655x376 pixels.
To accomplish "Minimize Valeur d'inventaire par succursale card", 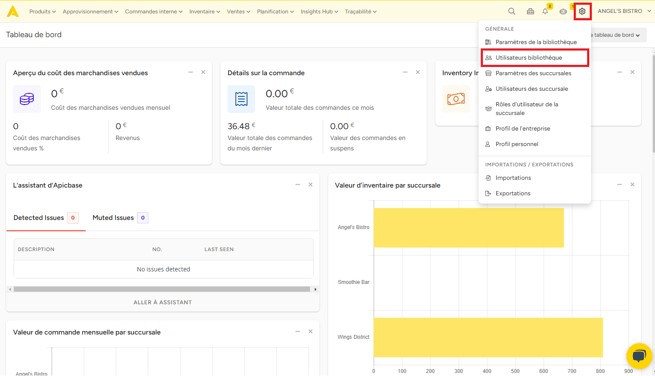I will [x=619, y=184].
